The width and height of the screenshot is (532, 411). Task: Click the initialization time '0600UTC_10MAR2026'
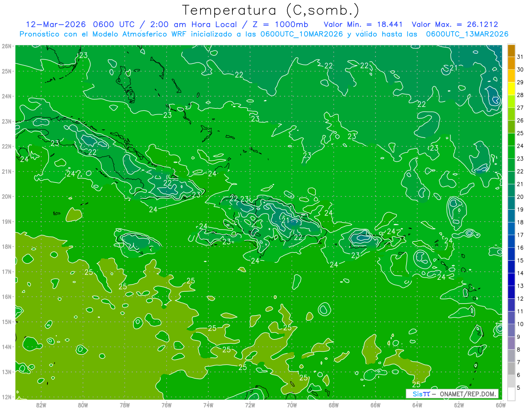click(x=301, y=34)
